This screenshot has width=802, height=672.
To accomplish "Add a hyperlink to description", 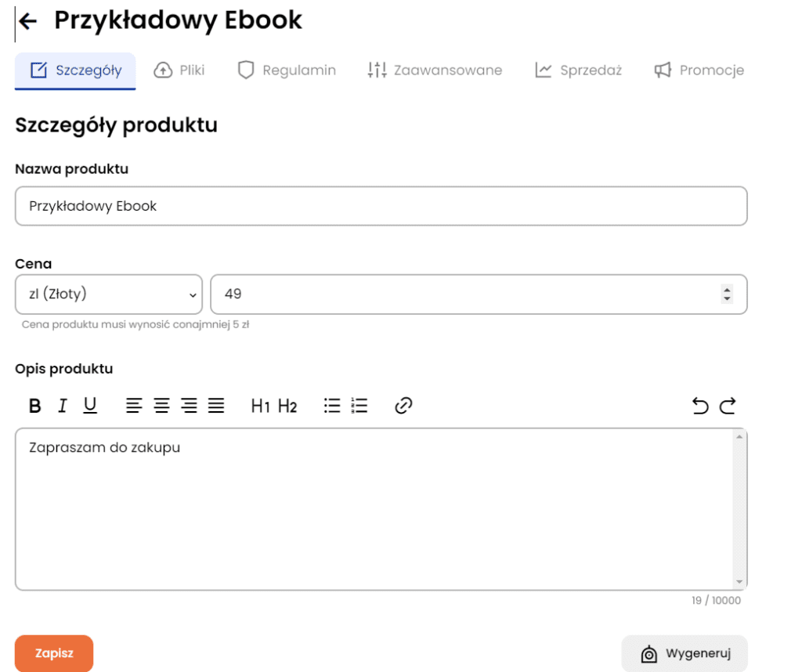I will [403, 406].
